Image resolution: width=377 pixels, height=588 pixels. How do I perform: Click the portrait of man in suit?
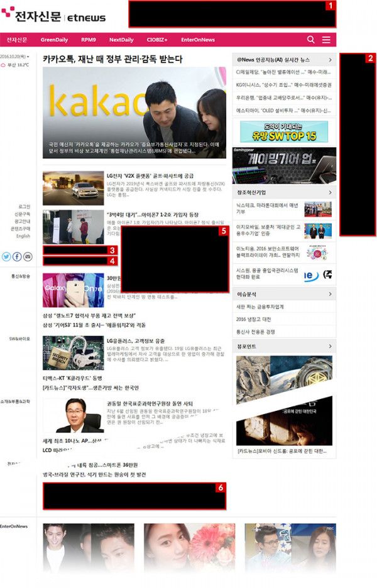(73, 415)
